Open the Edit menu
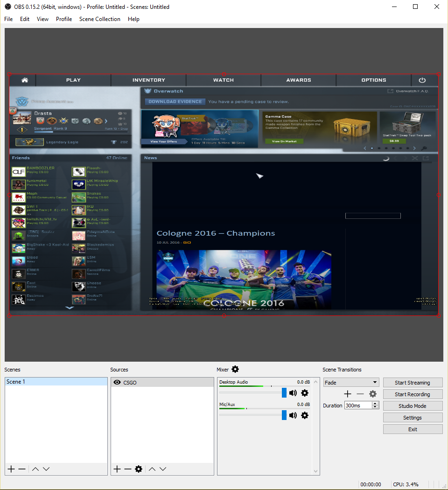The width and height of the screenshot is (448, 490). click(x=25, y=19)
